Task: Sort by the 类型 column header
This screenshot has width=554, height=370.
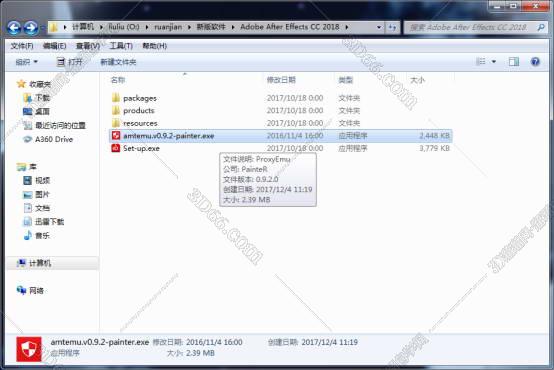Action: click(346, 80)
